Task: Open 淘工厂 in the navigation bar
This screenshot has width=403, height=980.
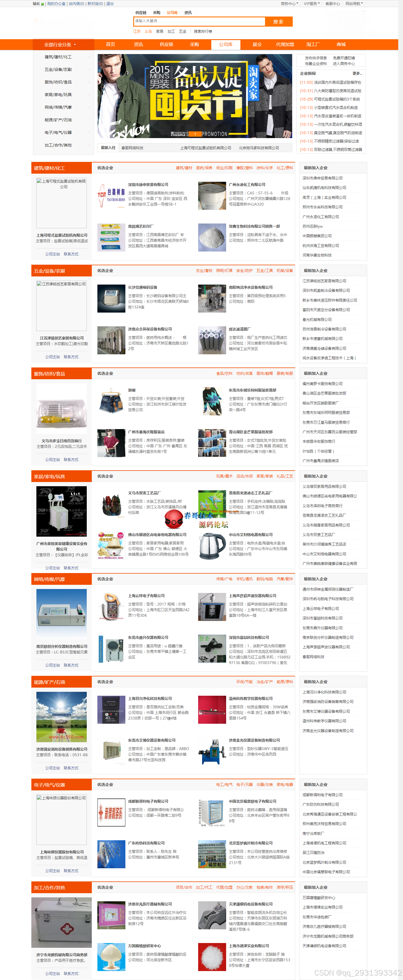Action: click(x=313, y=45)
